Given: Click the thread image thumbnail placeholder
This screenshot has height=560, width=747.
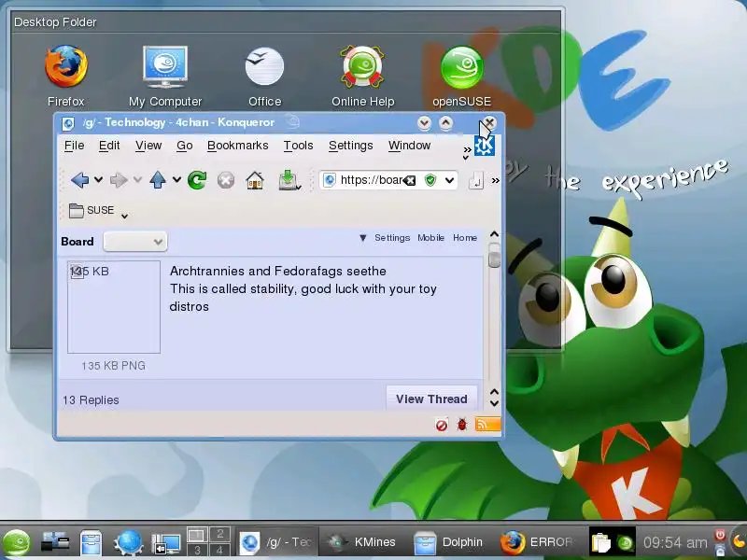Looking at the screenshot, I should tap(114, 307).
